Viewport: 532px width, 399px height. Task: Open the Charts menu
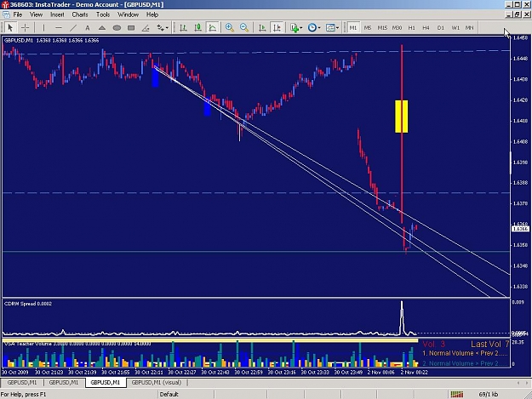pos(80,14)
